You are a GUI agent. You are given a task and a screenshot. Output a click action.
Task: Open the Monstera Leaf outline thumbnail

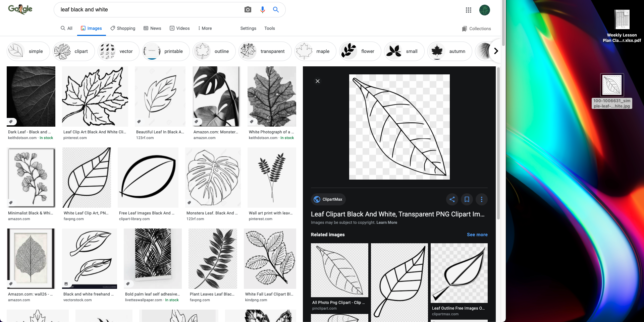(213, 178)
